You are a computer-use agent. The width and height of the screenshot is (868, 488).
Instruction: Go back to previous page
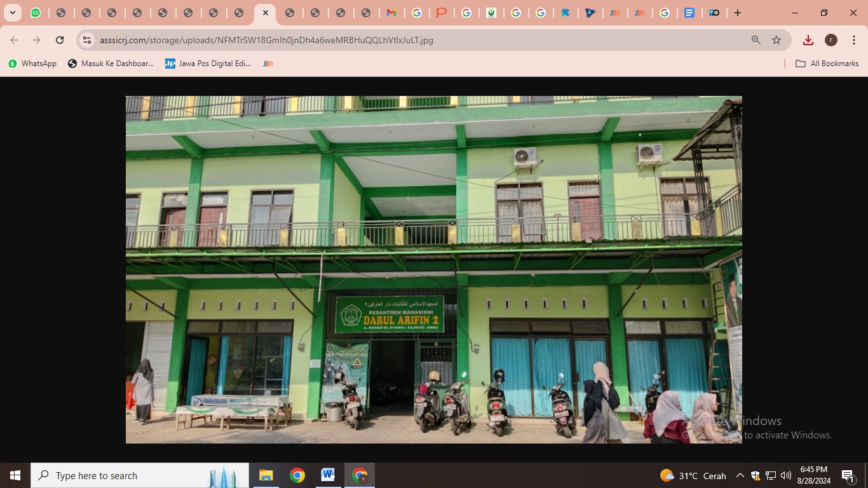click(x=14, y=40)
